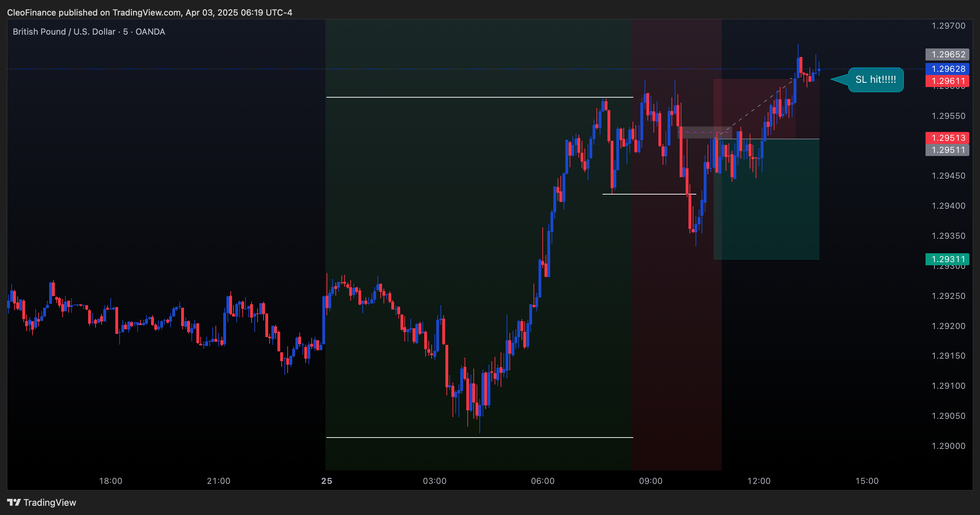Click the 1.29250 price axis value

(x=948, y=296)
